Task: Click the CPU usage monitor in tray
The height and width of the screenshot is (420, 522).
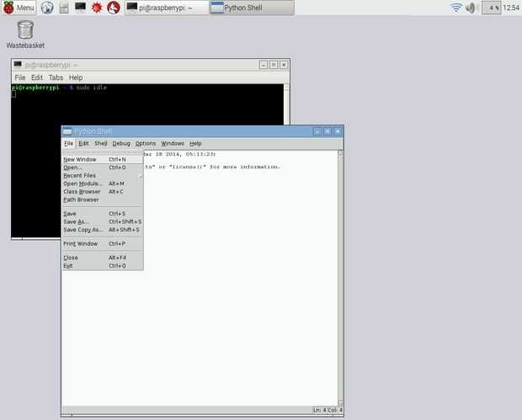Action: point(492,8)
